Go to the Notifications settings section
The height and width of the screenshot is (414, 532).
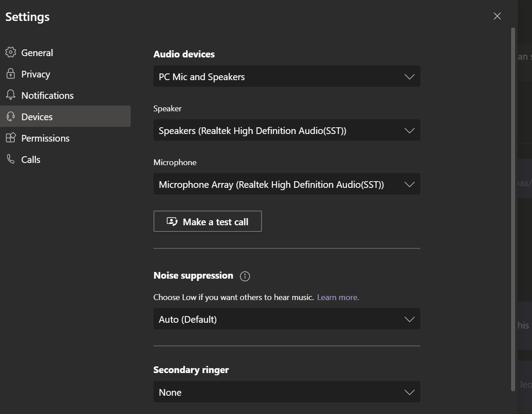[x=48, y=95]
